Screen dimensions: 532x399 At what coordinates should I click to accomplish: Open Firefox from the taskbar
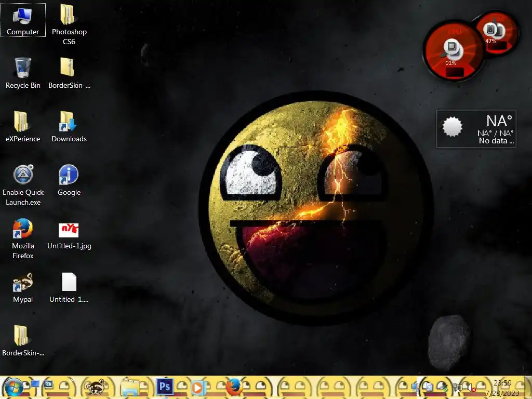click(x=234, y=388)
